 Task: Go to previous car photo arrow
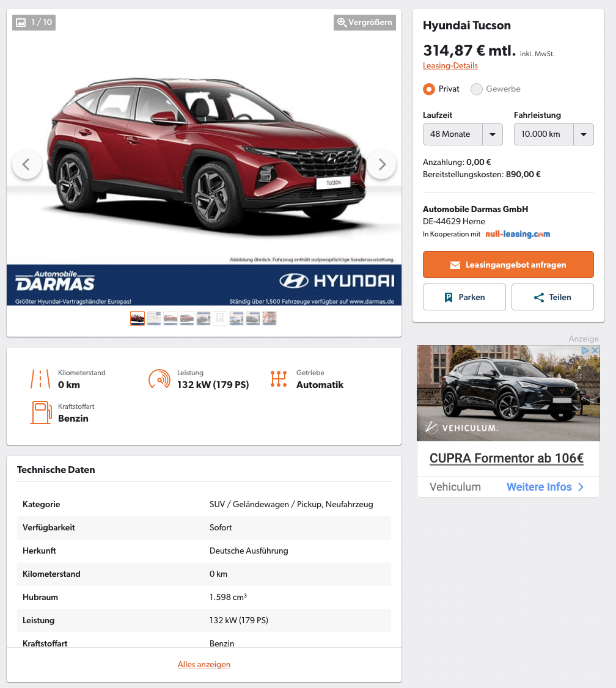[27, 164]
